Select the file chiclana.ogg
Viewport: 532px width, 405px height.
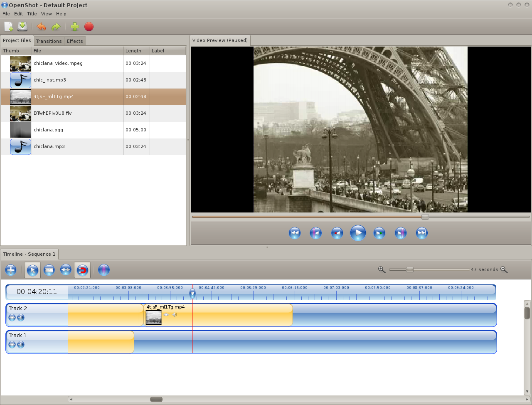coord(94,130)
